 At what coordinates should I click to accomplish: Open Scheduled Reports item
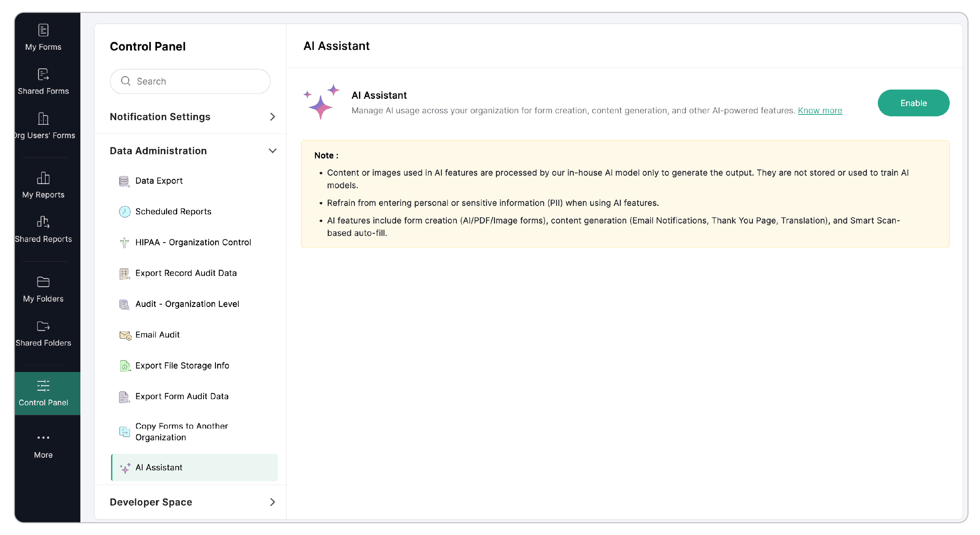point(173,212)
